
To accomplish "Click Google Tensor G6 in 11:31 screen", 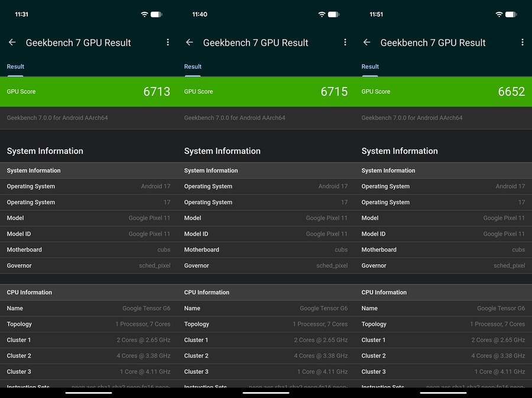I will 147,309.
